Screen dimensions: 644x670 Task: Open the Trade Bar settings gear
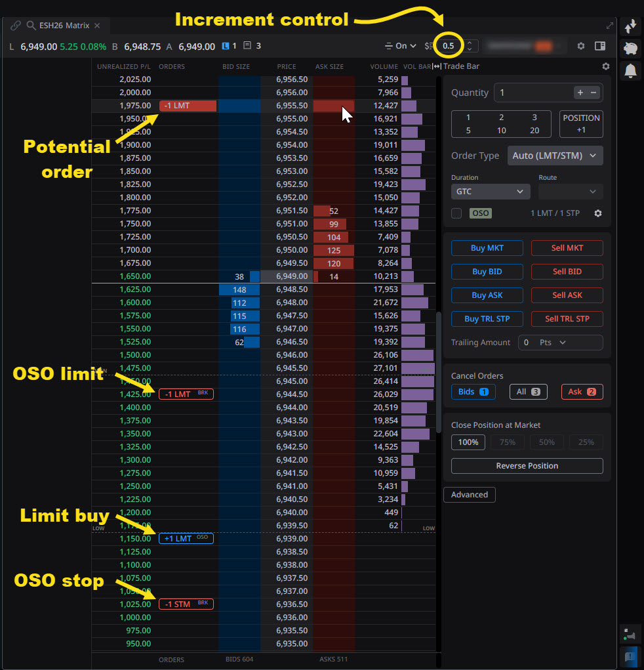605,66
